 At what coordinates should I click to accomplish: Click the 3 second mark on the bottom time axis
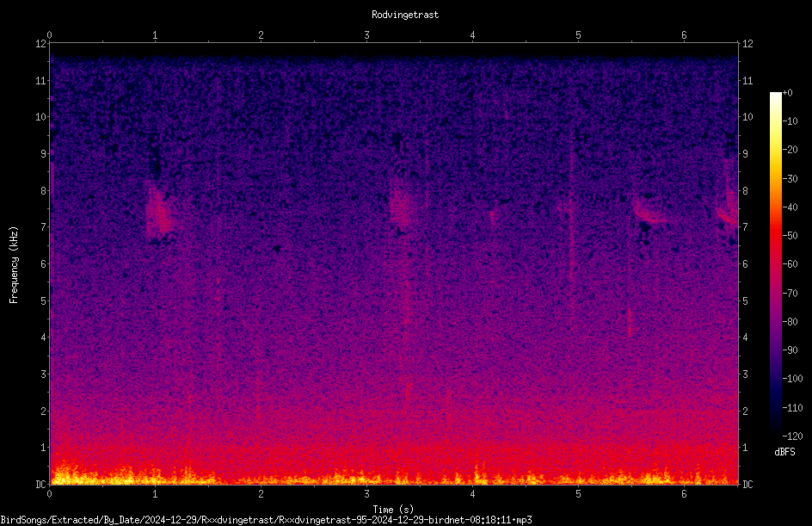[x=366, y=494]
